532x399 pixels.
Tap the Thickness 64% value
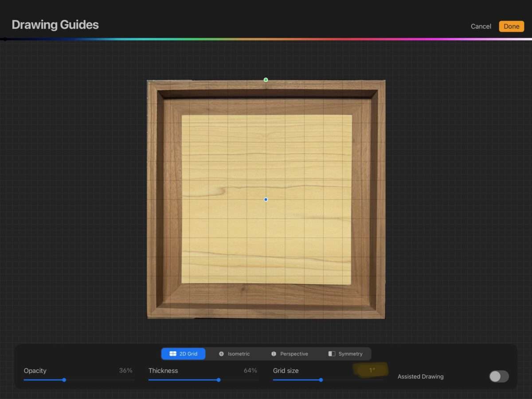point(250,371)
